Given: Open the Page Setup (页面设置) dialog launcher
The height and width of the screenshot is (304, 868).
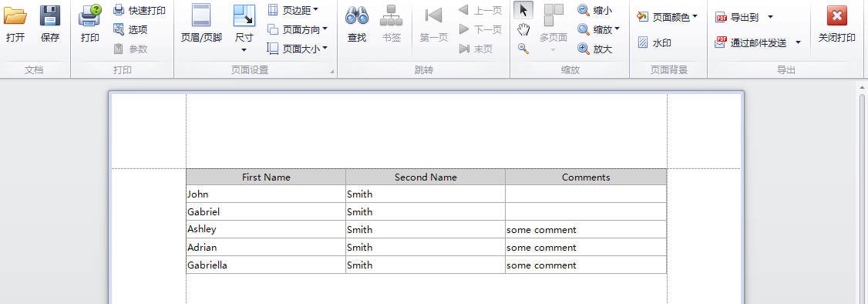Looking at the screenshot, I should (x=333, y=72).
